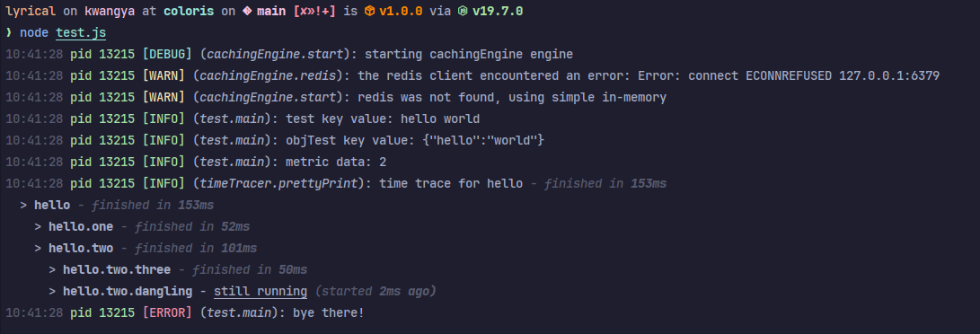Viewport: 980px width, 334px height.
Task: Click the prompt arrow before node command
Action: click(x=9, y=32)
